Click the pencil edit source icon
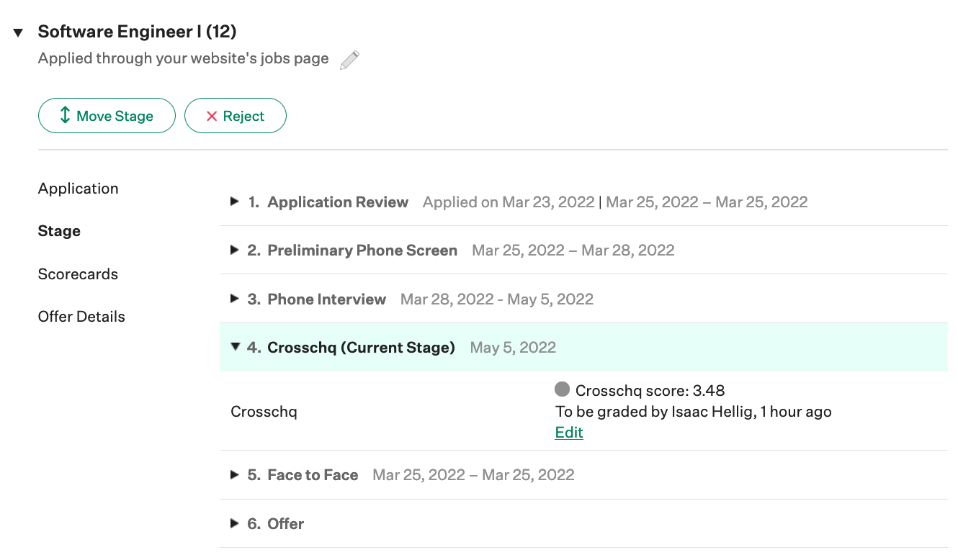 349,60
